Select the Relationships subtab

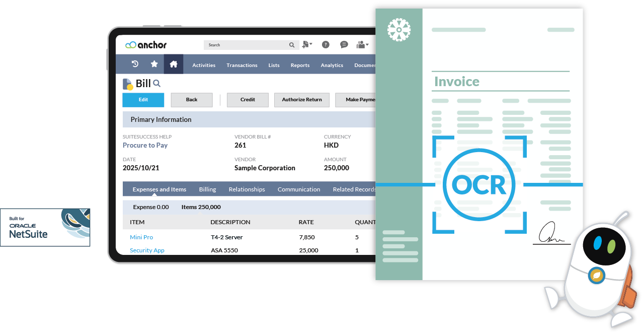pos(247,189)
